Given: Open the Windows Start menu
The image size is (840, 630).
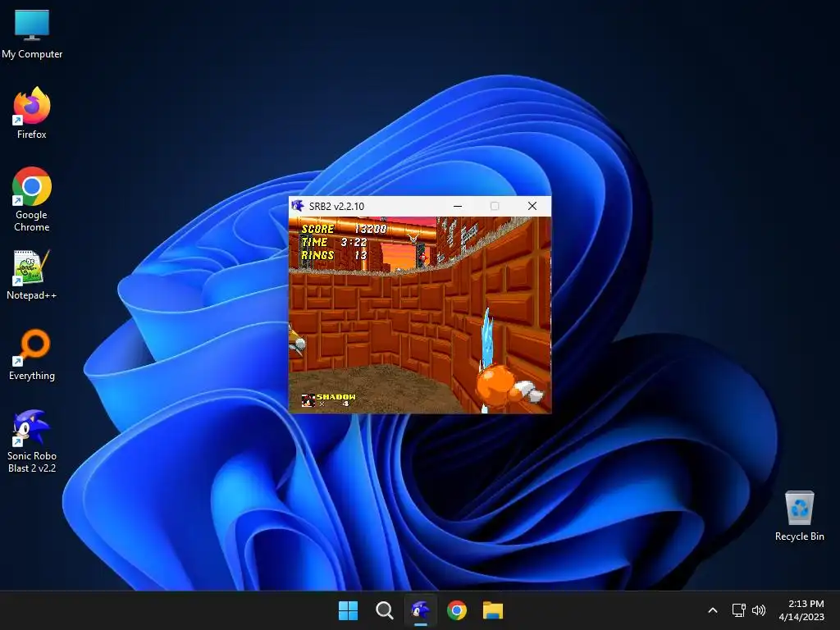Looking at the screenshot, I should click(x=348, y=610).
